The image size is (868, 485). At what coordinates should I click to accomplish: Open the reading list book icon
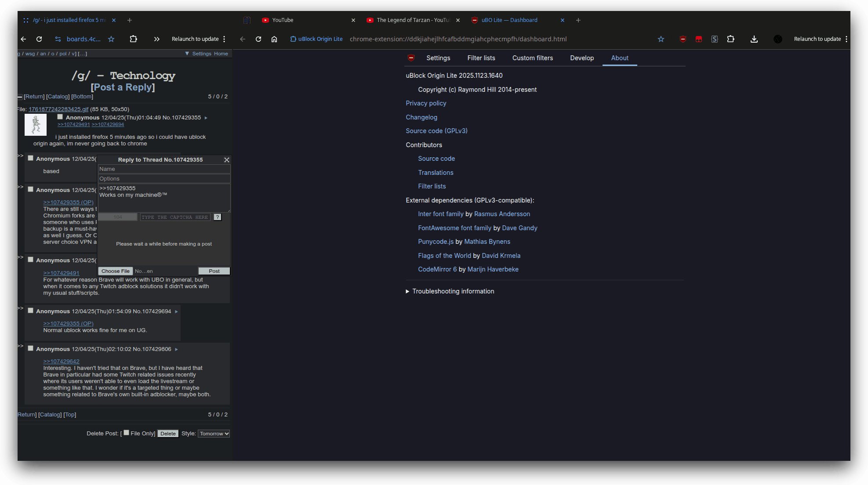click(x=247, y=20)
